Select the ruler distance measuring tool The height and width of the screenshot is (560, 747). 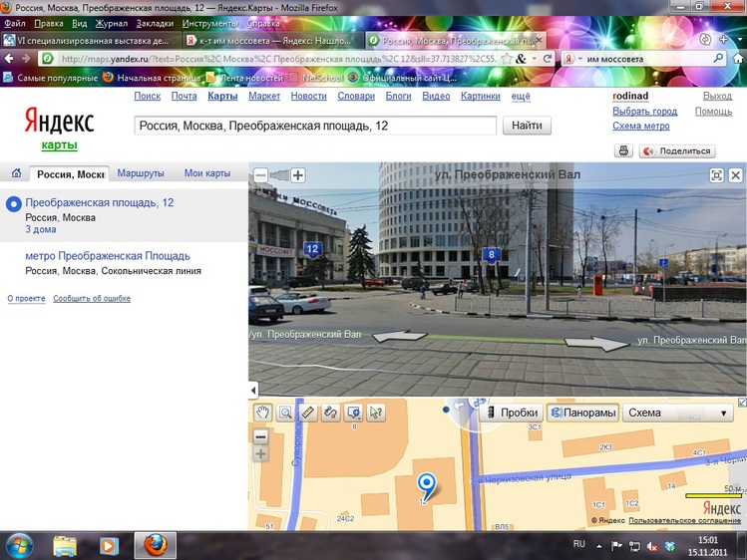[308, 413]
